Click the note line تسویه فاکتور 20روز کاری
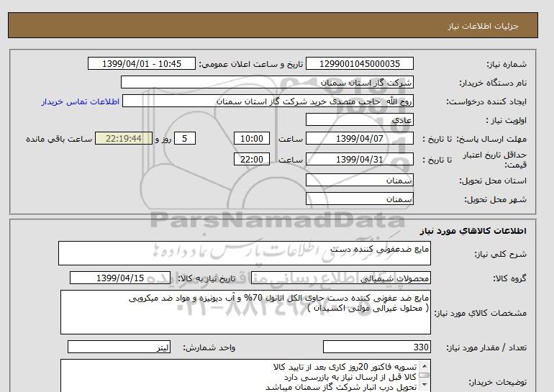 pyautogui.click(x=345, y=367)
